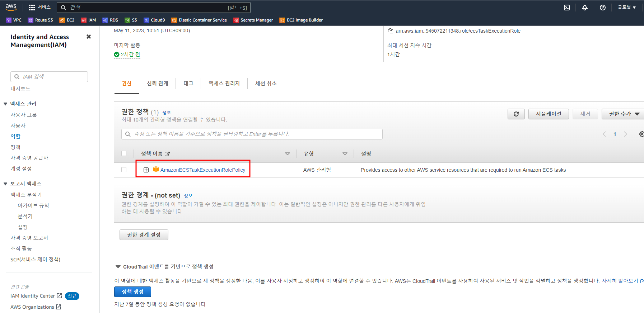The image size is (644, 313).
Task: Expand the AmazonECSTaskExecutionRolePolicy row details
Action: tap(146, 170)
